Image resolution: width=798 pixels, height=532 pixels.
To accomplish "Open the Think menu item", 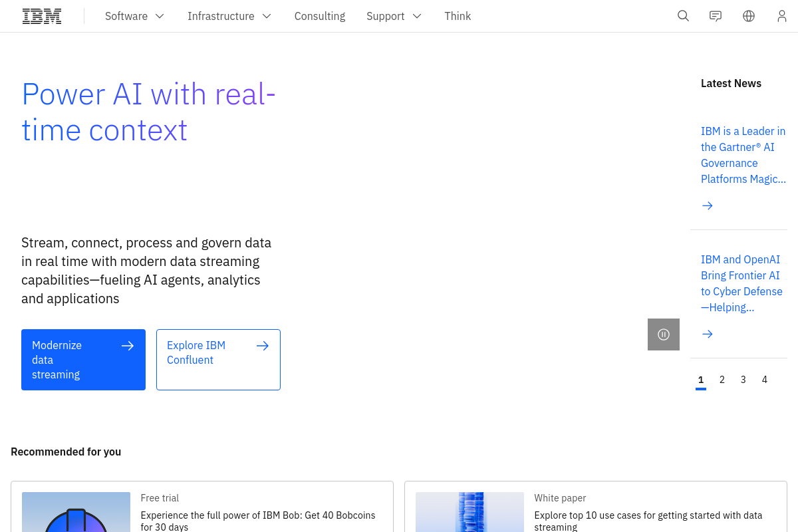I will (458, 16).
